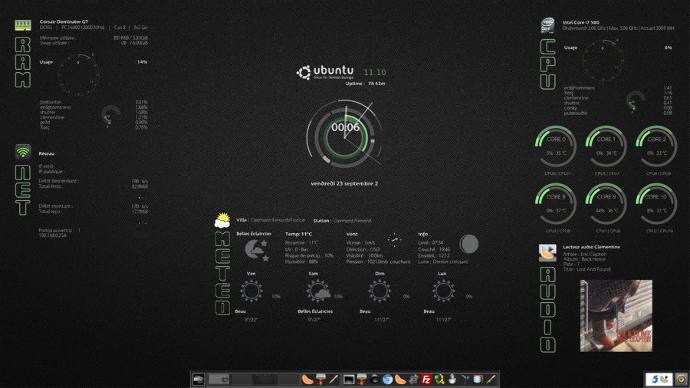Image resolution: width=690 pixels, height=388 pixels.
Task: Open FileZilla from the dock
Action: tap(426, 379)
